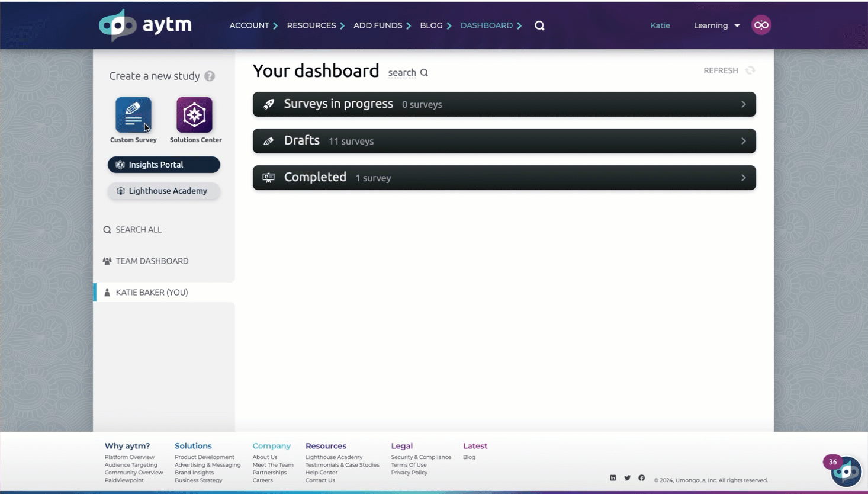Click the Solutions footer heading
Image resolution: width=868 pixels, height=494 pixels.
pos(193,446)
